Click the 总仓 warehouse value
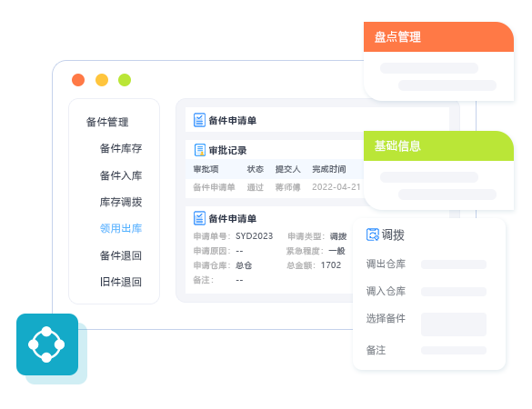This screenshot has width=532, height=409. tap(244, 265)
